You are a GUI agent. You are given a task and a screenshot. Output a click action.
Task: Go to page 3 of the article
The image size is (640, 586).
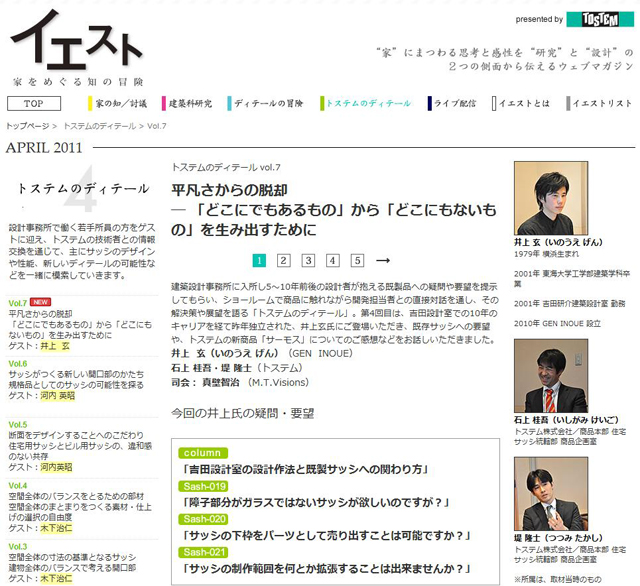[x=308, y=261]
